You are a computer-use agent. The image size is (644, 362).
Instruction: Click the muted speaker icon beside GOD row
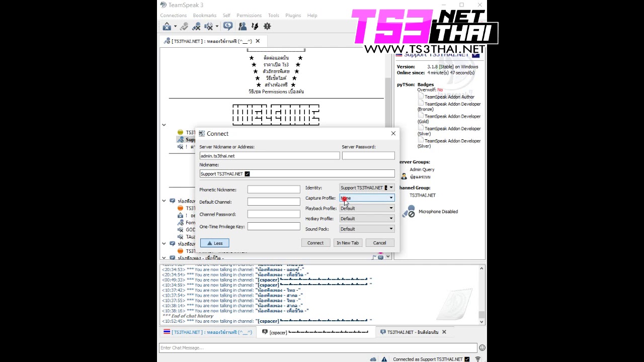(x=180, y=229)
